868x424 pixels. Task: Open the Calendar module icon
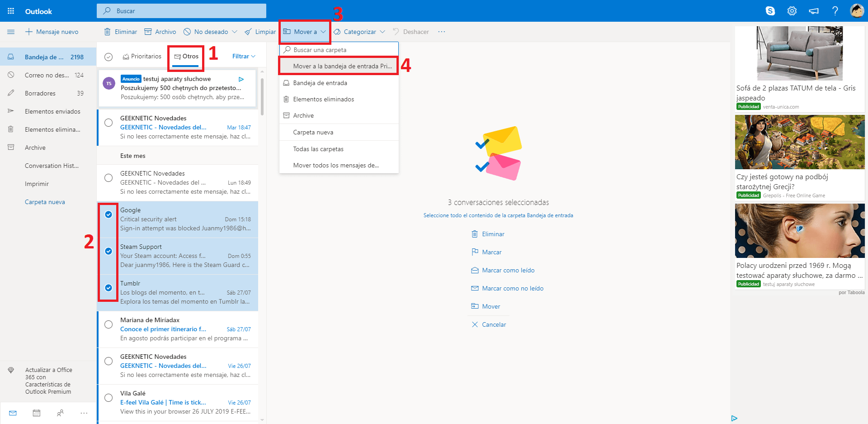pyautogui.click(x=37, y=413)
